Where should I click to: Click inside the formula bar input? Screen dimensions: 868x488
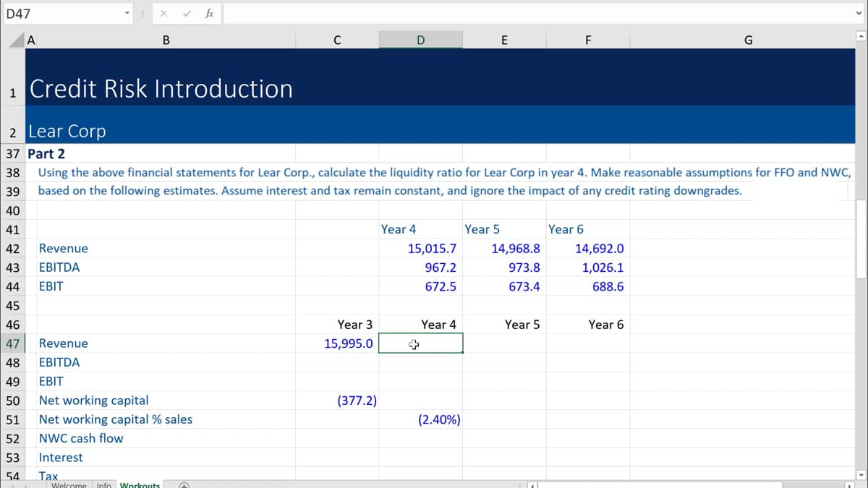537,13
